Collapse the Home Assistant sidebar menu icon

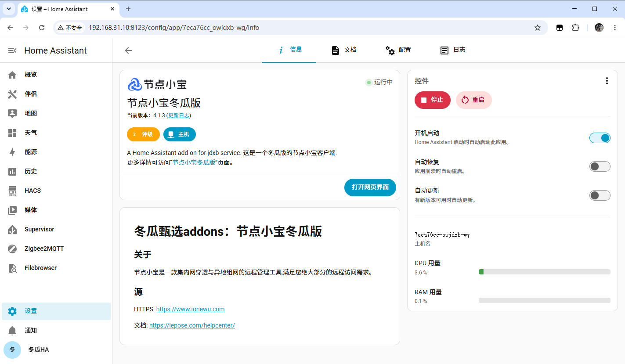click(x=12, y=50)
